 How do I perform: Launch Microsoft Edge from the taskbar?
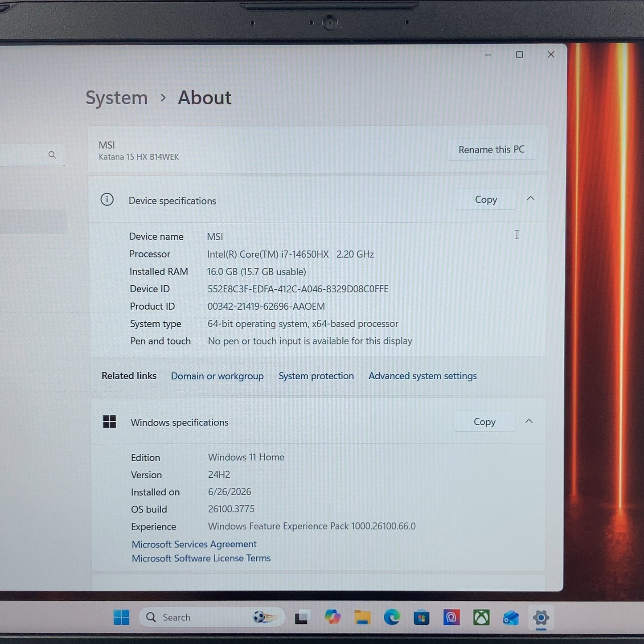[392, 617]
